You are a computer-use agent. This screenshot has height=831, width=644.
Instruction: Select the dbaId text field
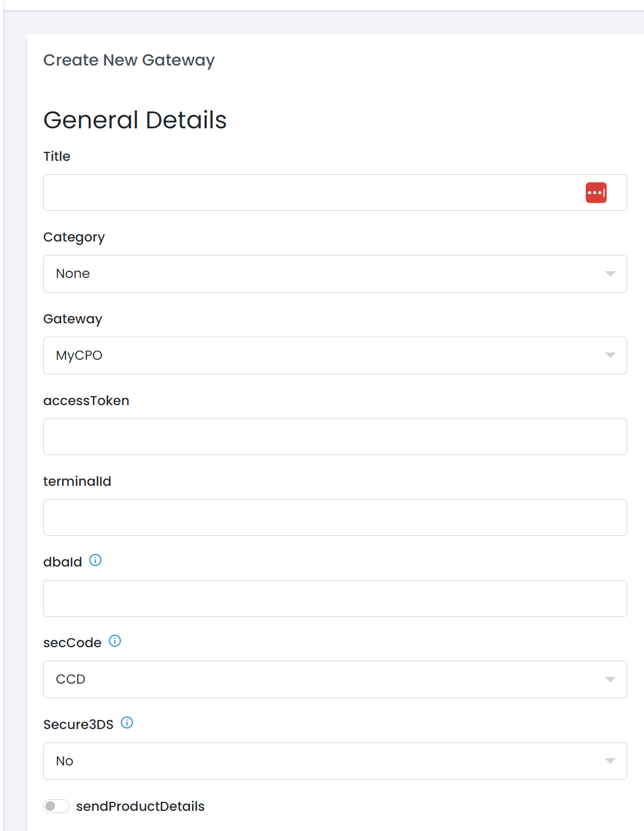coord(335,598)
